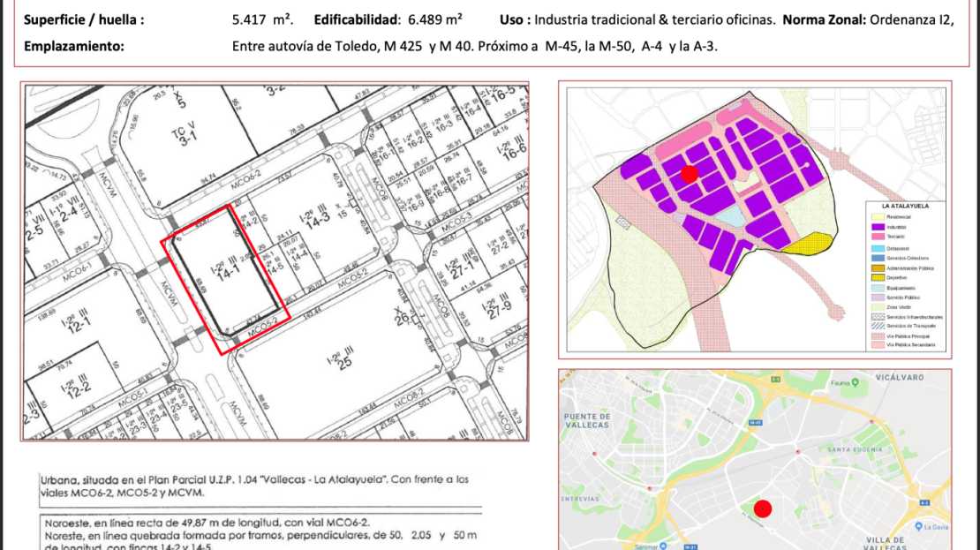Click the 'Emplazamiento:' label
The width and height of the screenshot is (980, 550).
[74, 46]
